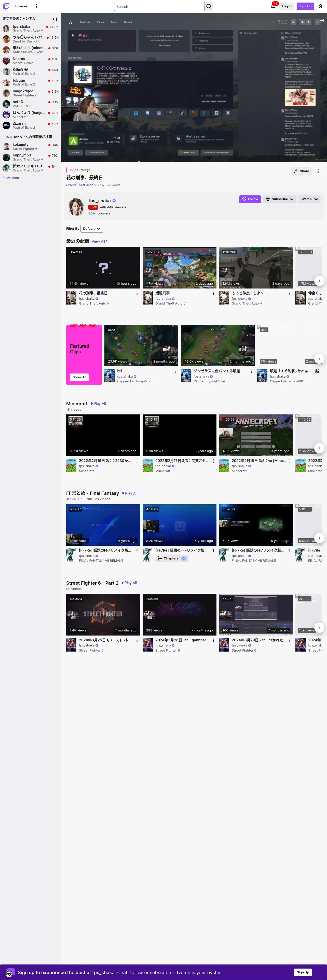Click the main video player
Screen dimensions: 327x980
click(x=194, y=88)
